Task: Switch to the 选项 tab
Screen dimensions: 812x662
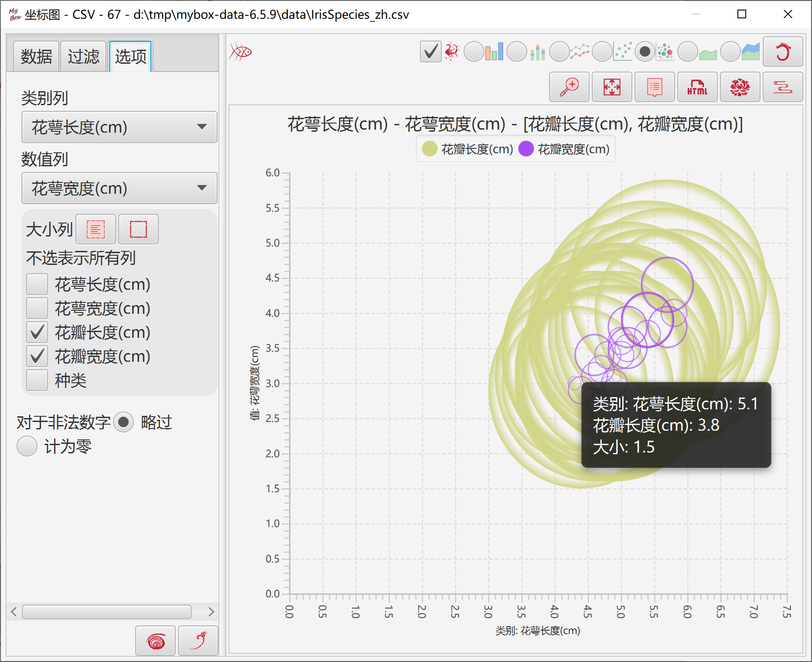Action: [x=130, y=56]
